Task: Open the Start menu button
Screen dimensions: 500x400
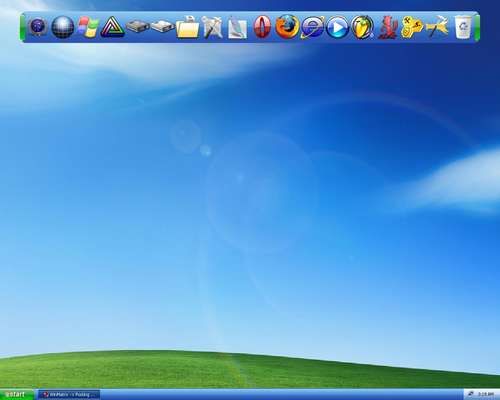Action: [x=17, y=394]
